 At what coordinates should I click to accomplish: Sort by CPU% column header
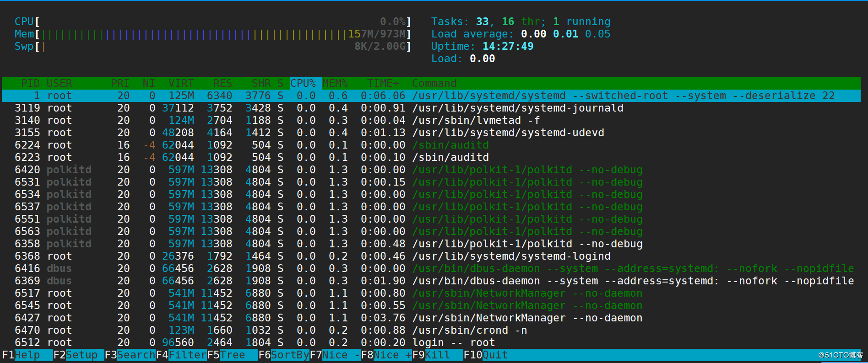click(x=303, y=83)
